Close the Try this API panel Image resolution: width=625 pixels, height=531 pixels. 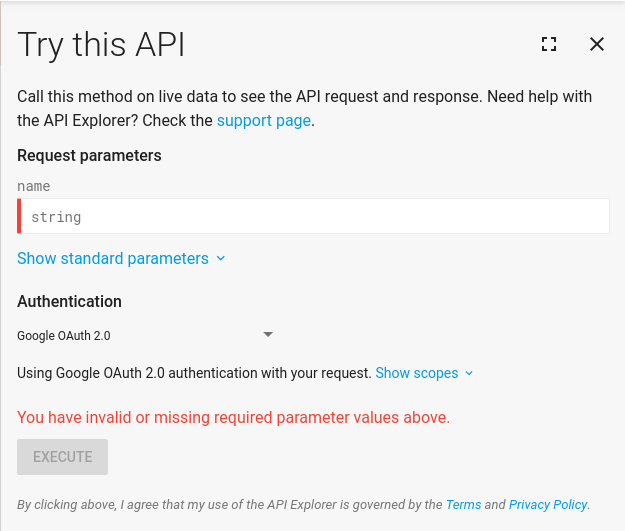coord(597,44)
